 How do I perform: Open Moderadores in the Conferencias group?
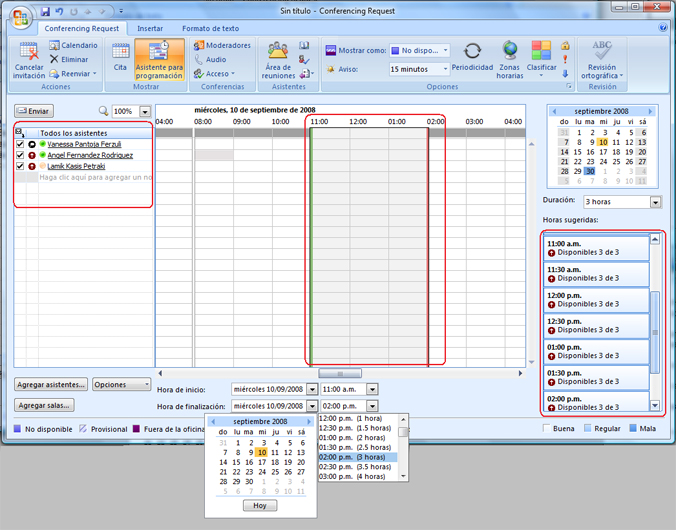pos(222,45)
